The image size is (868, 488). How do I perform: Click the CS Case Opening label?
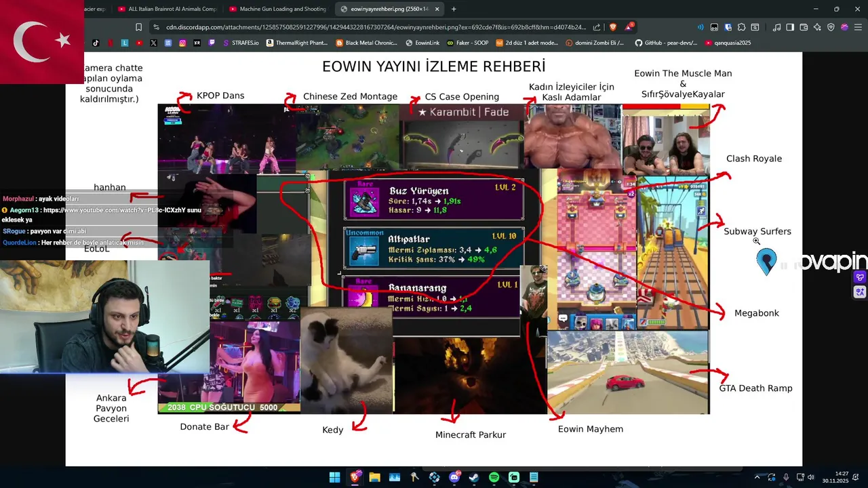(x=462, y=97)
